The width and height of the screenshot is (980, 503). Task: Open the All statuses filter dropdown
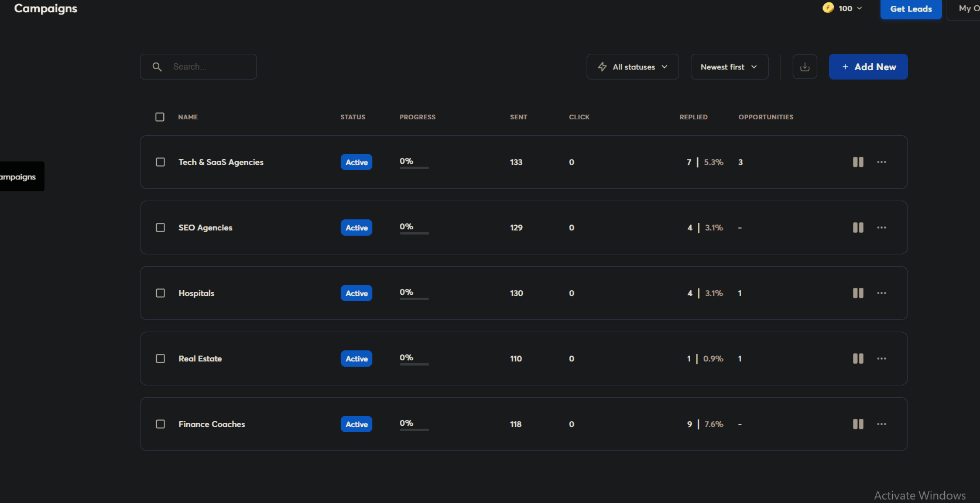(633, 67)
